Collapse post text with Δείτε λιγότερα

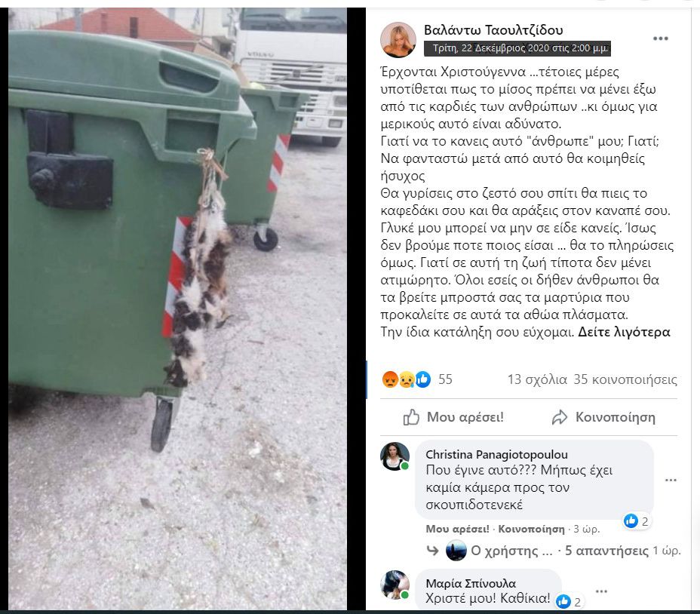pyautogui.click(x=624, y=332)
